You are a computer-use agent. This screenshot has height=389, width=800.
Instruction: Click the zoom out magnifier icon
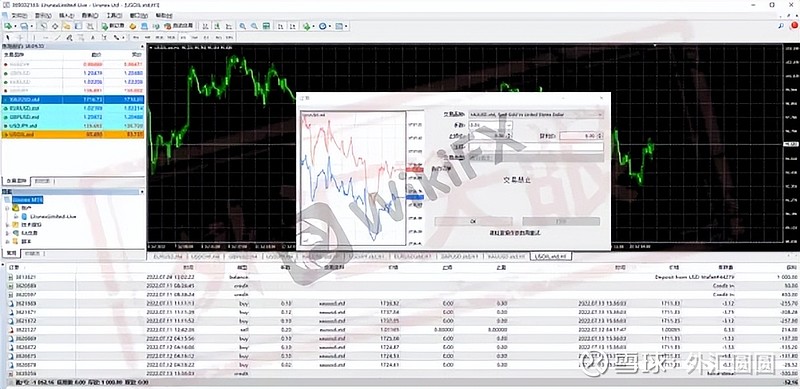click(x=254, y=26)
